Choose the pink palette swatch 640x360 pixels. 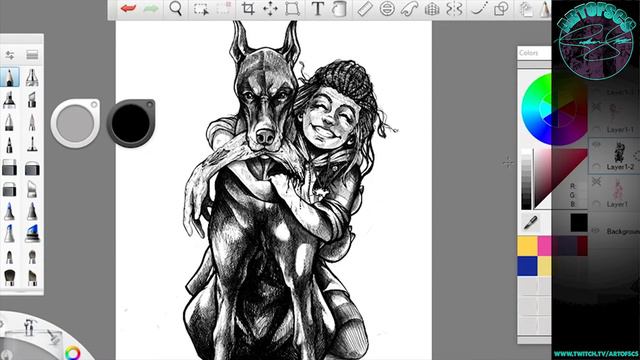pyautogui.click(x=545, y=246)
